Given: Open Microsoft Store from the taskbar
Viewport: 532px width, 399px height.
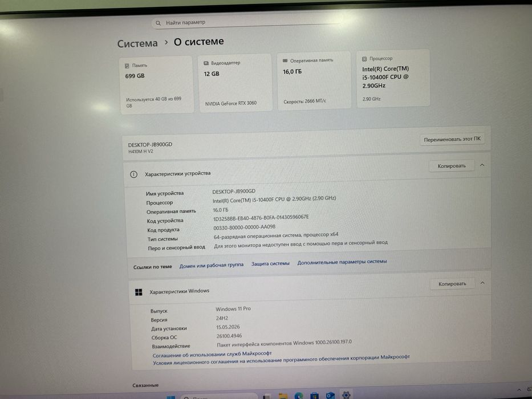Looking at the screenshot, I should pos(315,396).
